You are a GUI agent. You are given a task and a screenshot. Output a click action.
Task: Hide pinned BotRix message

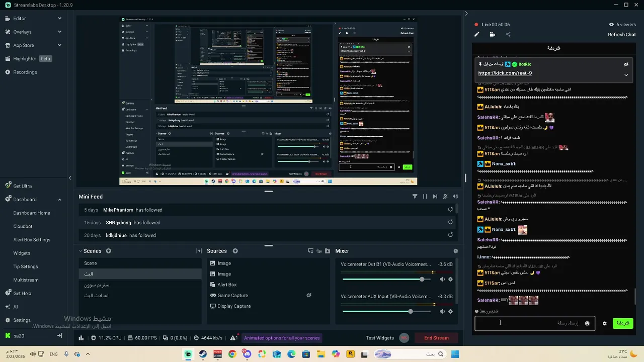626,64
